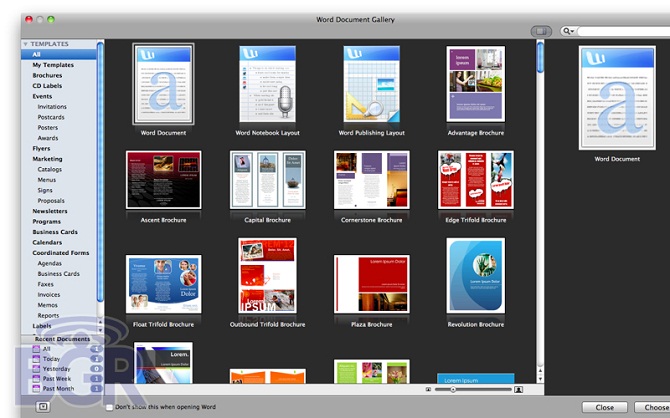Viewport: 670px width, 418px height.
Task: Click the small thumbnail size icon
Action: coord(428,389)
